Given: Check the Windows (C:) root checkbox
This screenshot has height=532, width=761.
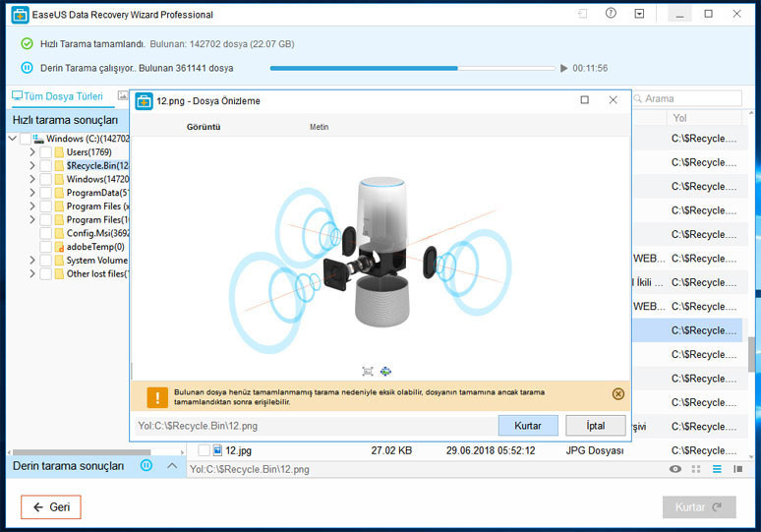Looking at the screenshot, I should [26, 139].
